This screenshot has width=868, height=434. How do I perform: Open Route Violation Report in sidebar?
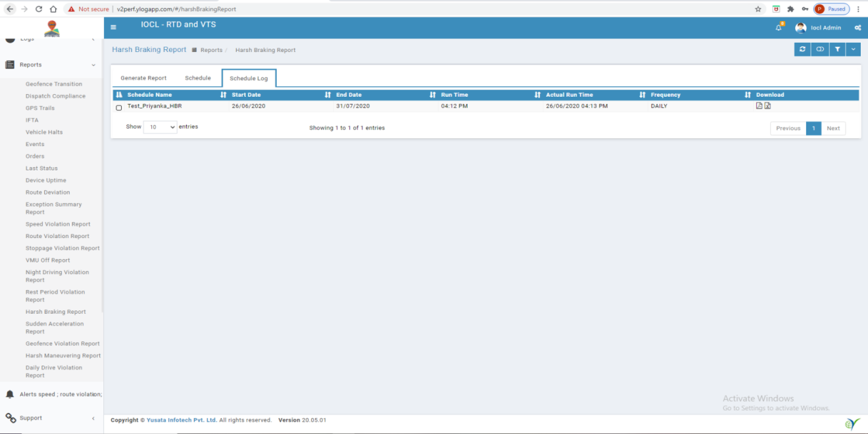(x=57, y=236)
